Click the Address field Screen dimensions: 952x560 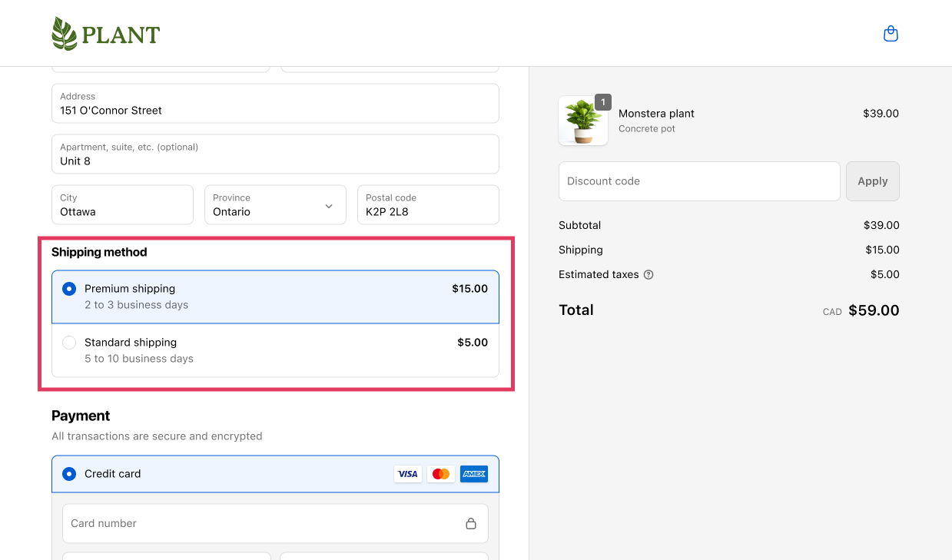[275, 104]
